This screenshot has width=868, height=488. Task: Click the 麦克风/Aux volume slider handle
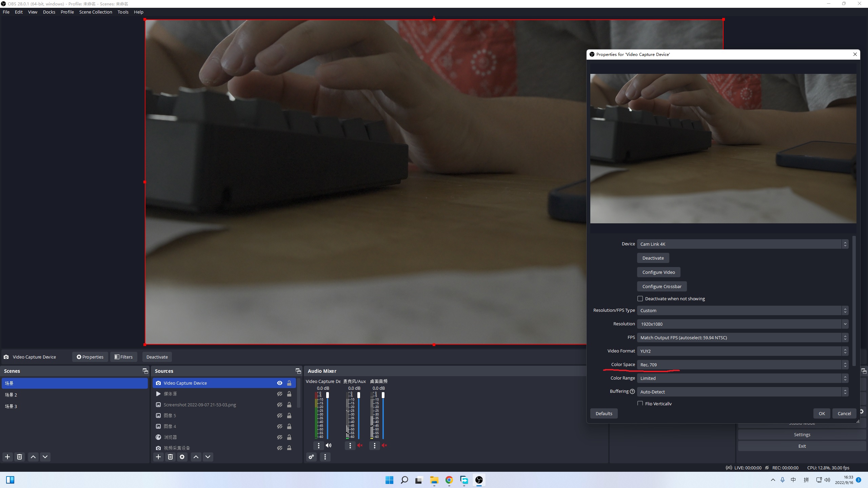359,395
